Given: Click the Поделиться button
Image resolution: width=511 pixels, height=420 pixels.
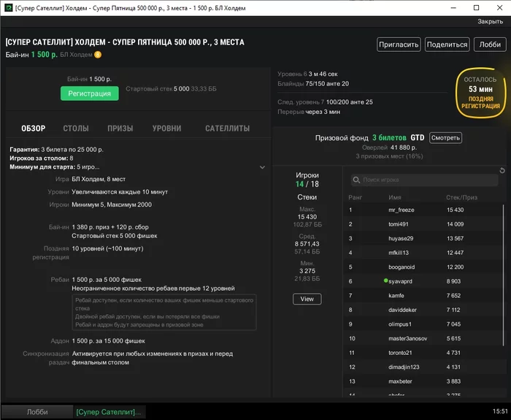Looking at the screenshot, I should point(447,45).
